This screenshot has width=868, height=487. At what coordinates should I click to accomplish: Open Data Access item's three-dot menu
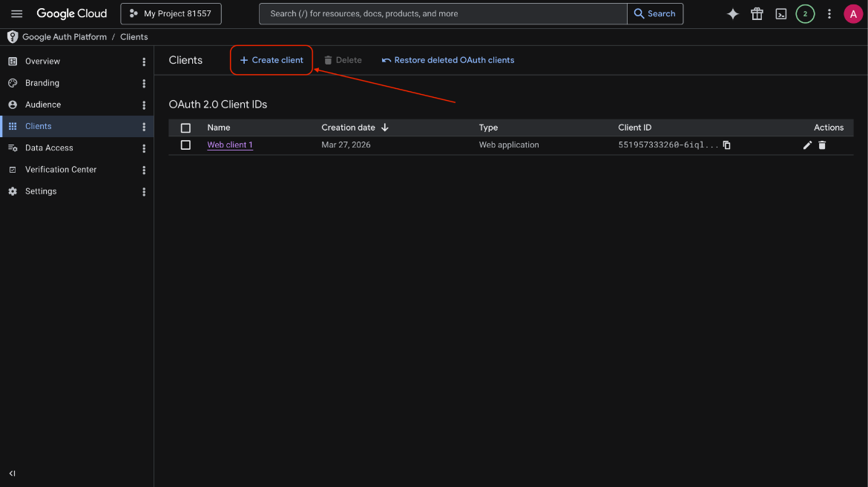click(144, 148)
